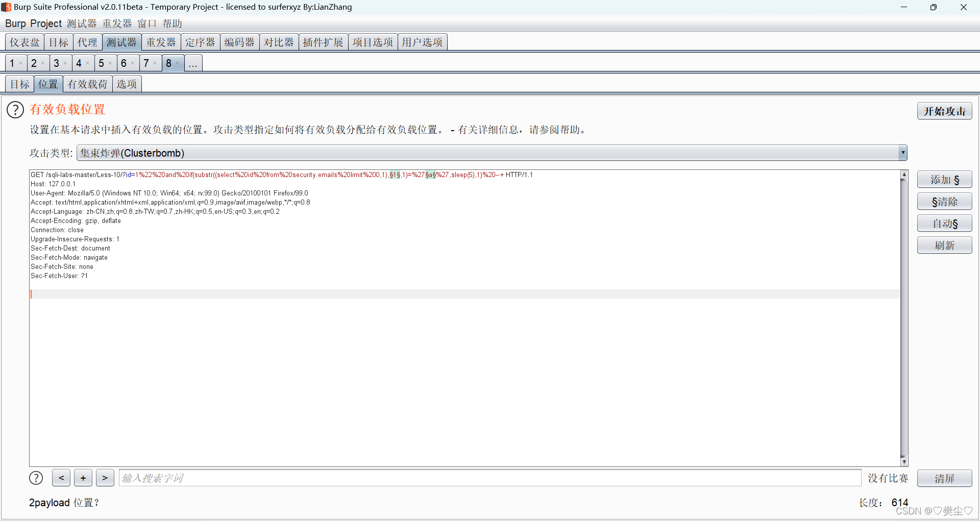Close Intruder tab 4
This screenshot has height=521, width=980.
88,63
